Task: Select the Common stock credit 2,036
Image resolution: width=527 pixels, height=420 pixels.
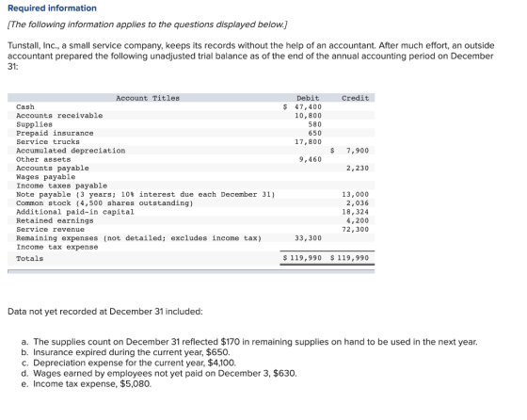Action: [x=358, y=203]
